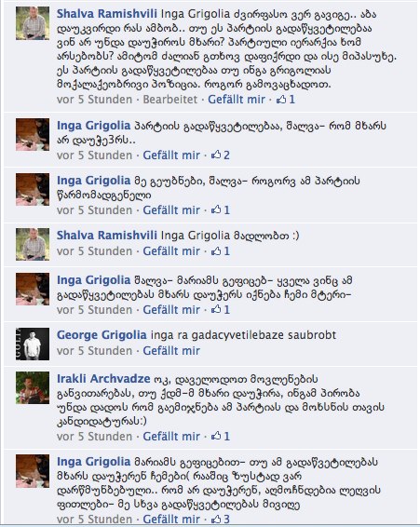Screen dimensions: 420x527
Task: Open thumbs-up like count on Shalva's first comment
Action: click(x=286, y=100)
